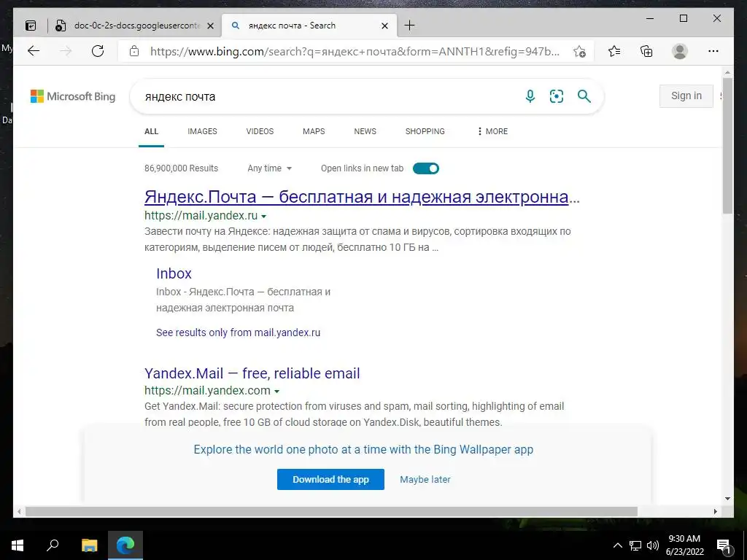
Task: Select the ALL results tab
Action: pyautogui.click(x=152, y=131)
